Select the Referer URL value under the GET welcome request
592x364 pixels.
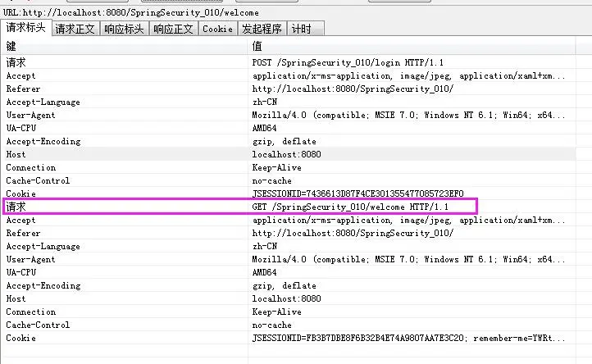353,233
